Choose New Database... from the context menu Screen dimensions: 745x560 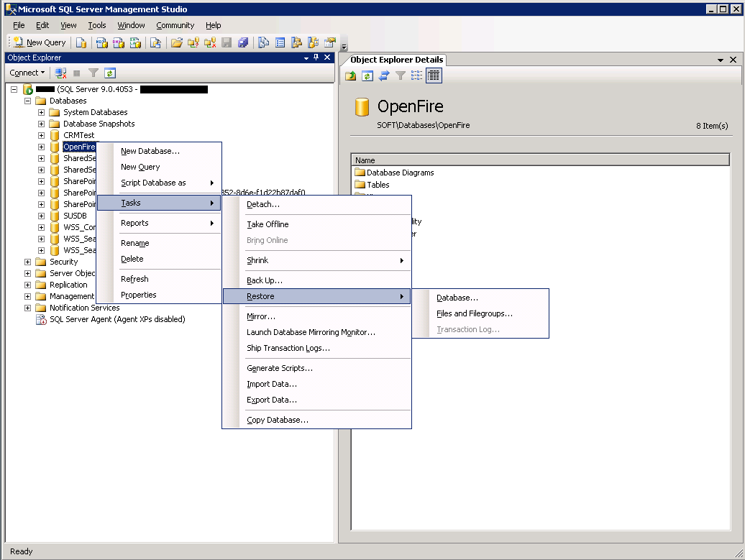pyautogui.click(x=159, y=151)
